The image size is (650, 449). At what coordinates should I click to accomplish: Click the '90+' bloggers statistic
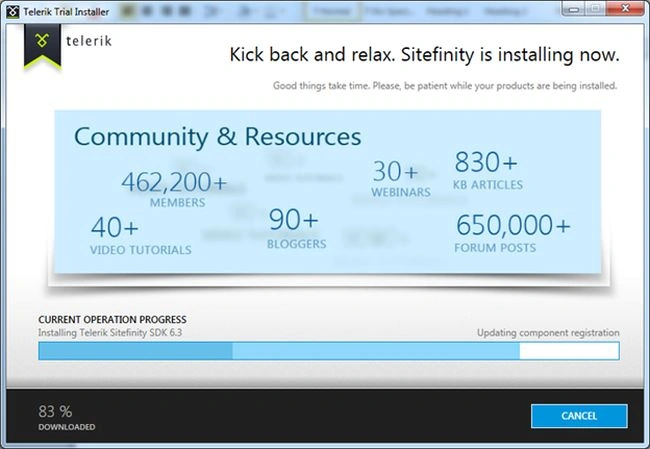tap(296, 228)
